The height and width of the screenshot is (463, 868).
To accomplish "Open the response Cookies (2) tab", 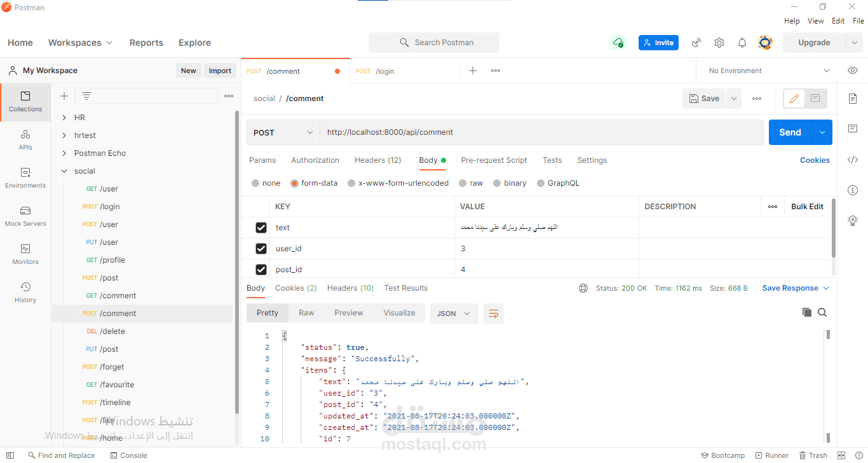I will pos(296,288).
